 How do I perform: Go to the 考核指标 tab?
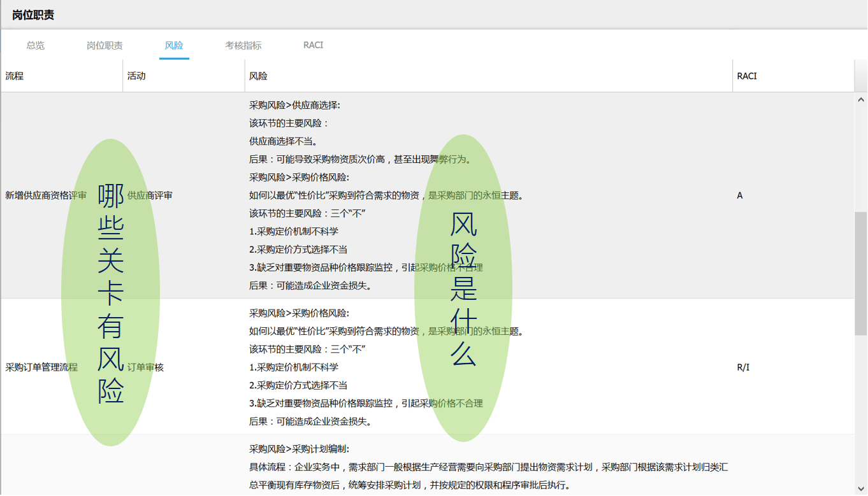tap(243, 45)
